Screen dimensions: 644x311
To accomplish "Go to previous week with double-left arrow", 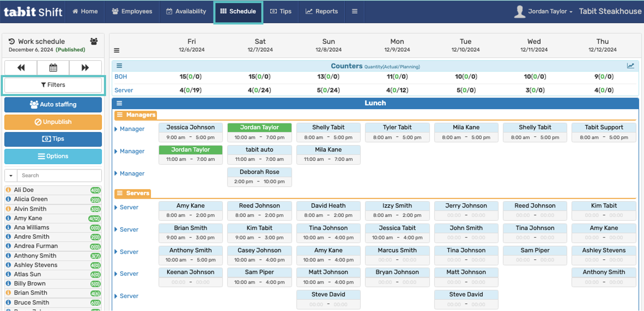I will point(21,67).
